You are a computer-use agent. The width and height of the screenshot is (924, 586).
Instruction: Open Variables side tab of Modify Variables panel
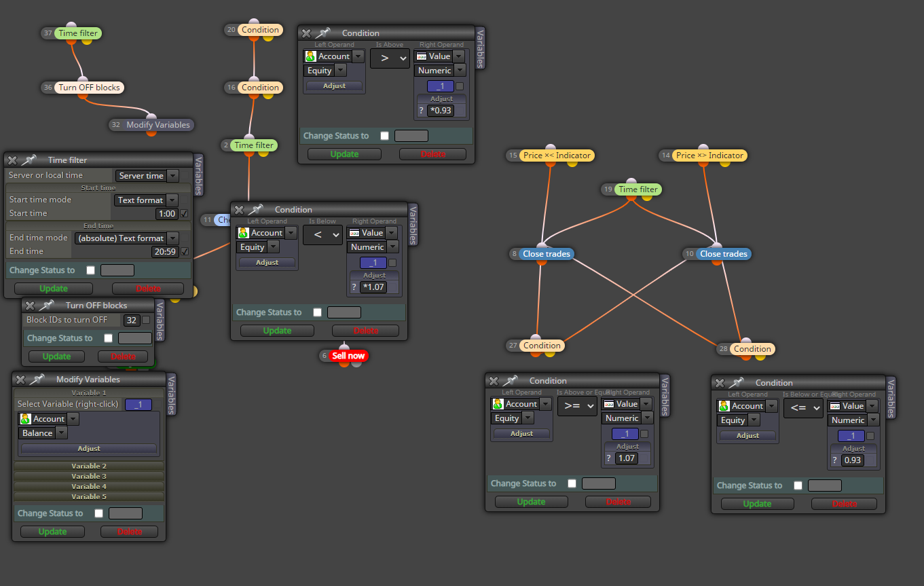coord(172,395)
